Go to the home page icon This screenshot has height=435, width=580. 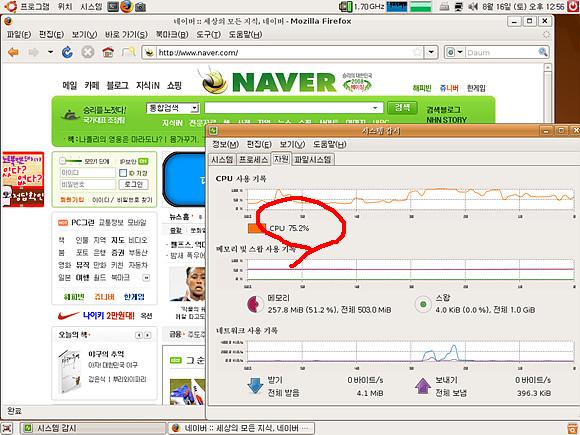pos(108,52)
